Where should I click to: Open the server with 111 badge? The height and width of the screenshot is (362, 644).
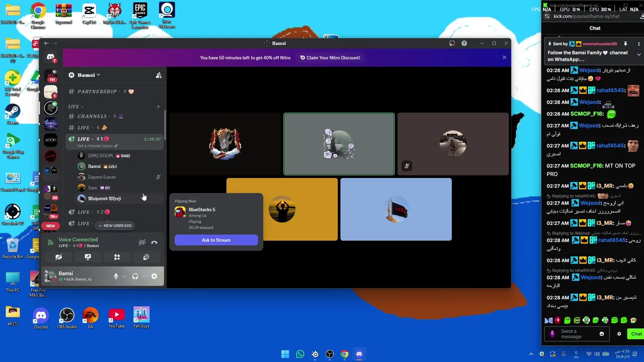(x=51, y=76)
